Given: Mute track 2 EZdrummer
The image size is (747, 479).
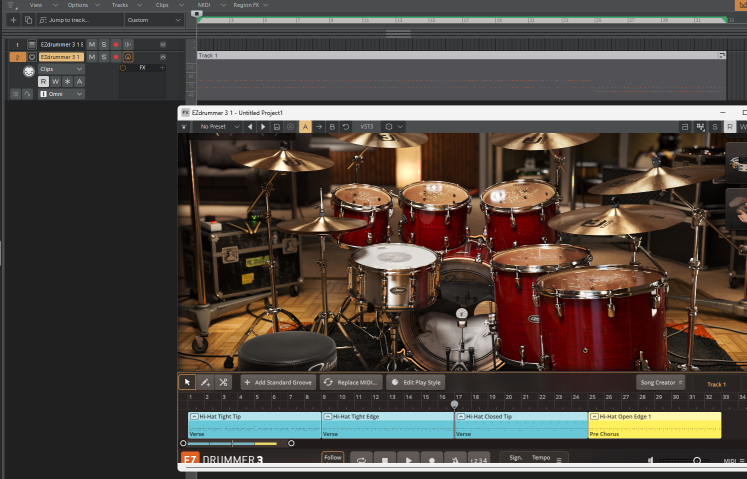Looking at the screenshot, I should (x=92, y=57).
